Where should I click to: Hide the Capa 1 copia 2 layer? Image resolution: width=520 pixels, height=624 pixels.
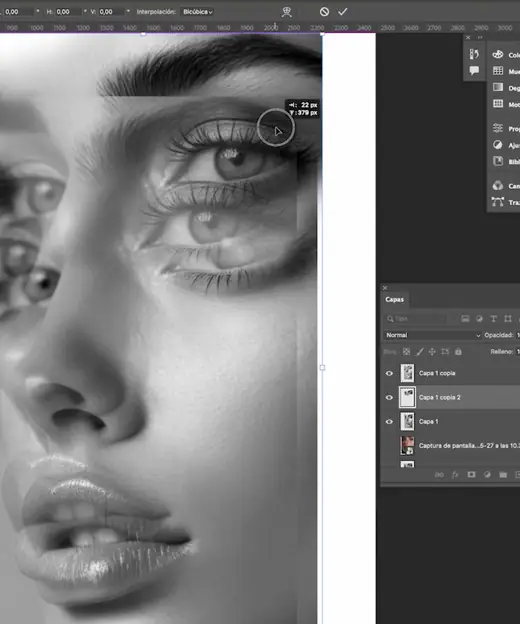[x=389, y=398]
